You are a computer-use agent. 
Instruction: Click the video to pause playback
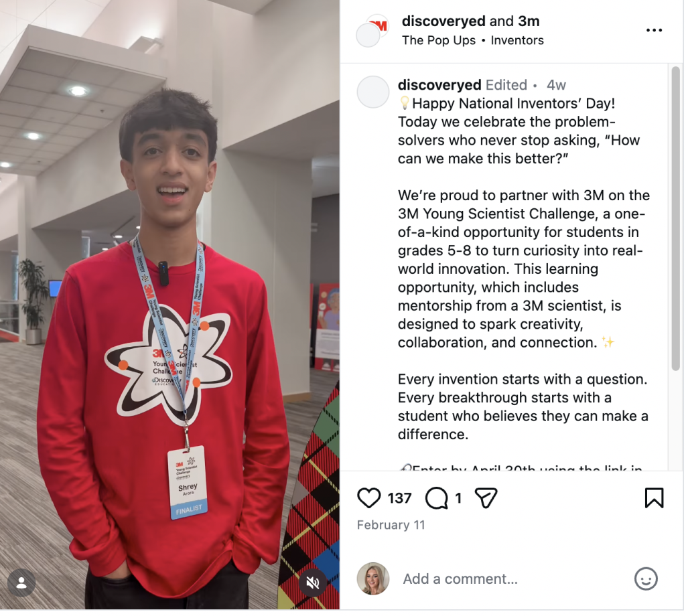[169, 305]
